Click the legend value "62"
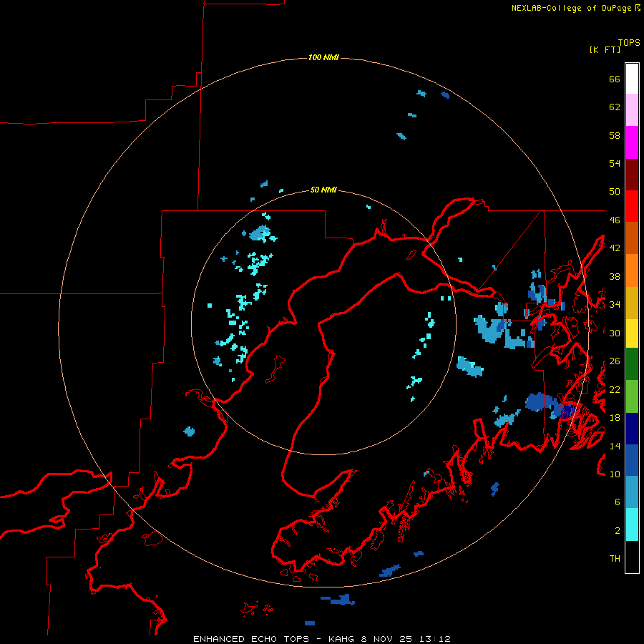The image size is (644, 644). pos(615,107)
